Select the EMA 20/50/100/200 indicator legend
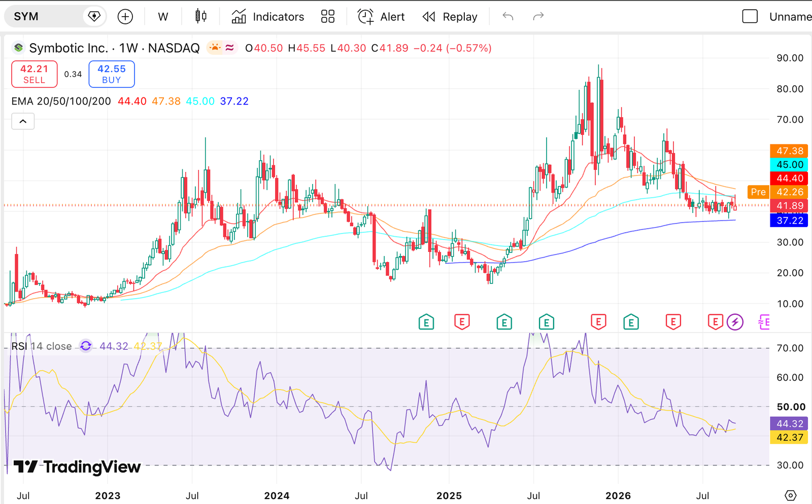 (61, 101)
